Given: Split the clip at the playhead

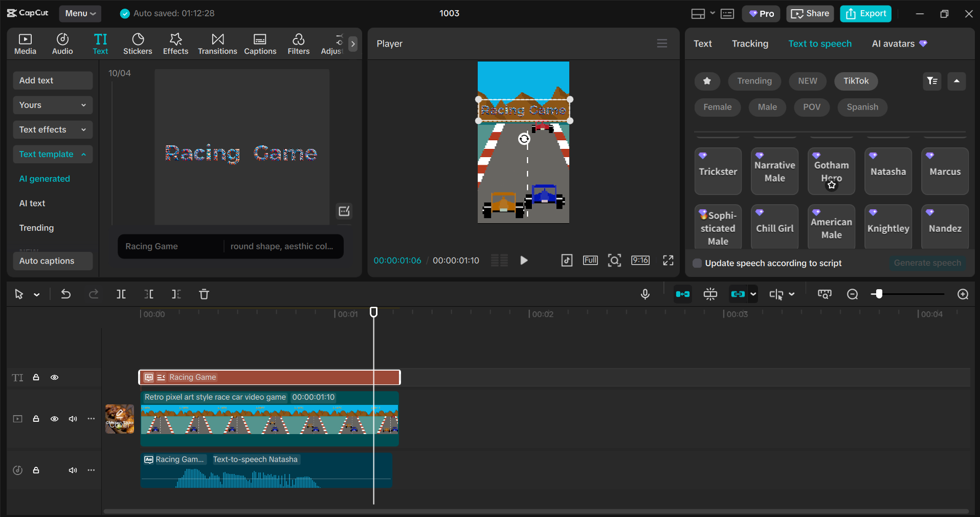Looking at the screenshot, I should (x=121, y=294).
